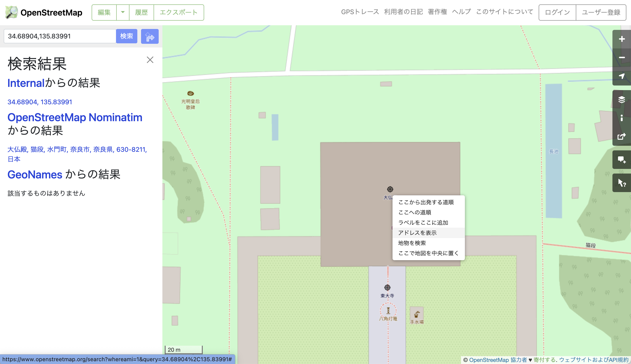This screenshot has width=631, height=364.
Task: Zoom out of the map
Action: 622,57
